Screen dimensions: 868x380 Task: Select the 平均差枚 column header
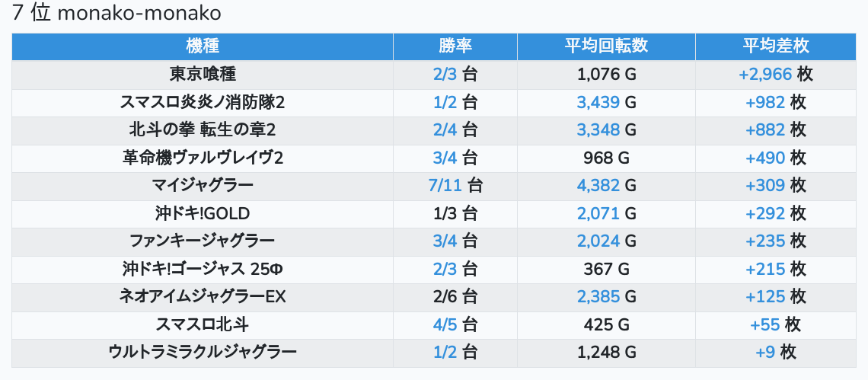pos(776,46)
